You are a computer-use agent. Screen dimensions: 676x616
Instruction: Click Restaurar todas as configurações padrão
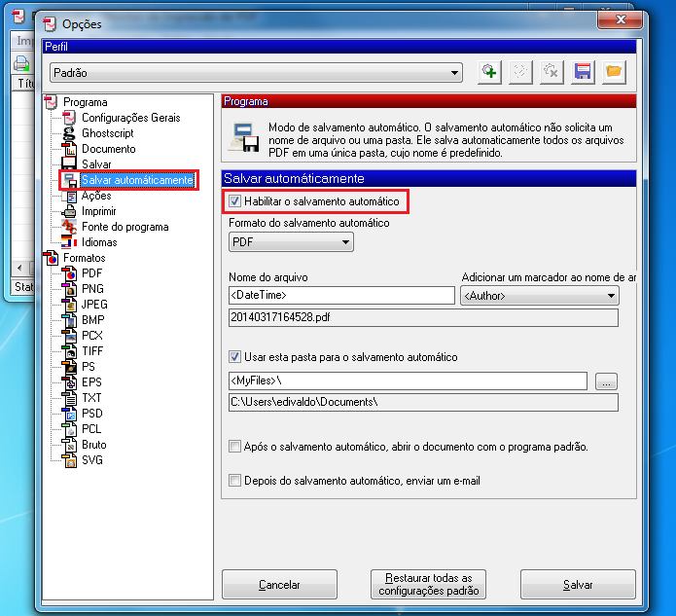click(x=429, y=585)
